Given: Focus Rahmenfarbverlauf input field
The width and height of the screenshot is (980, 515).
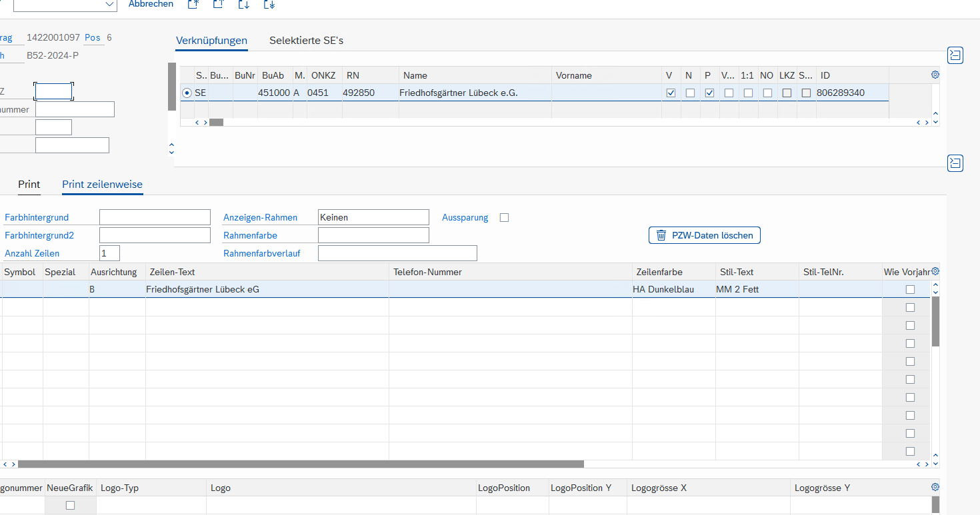Looking at the screenshot, I should tap(397, 253).
